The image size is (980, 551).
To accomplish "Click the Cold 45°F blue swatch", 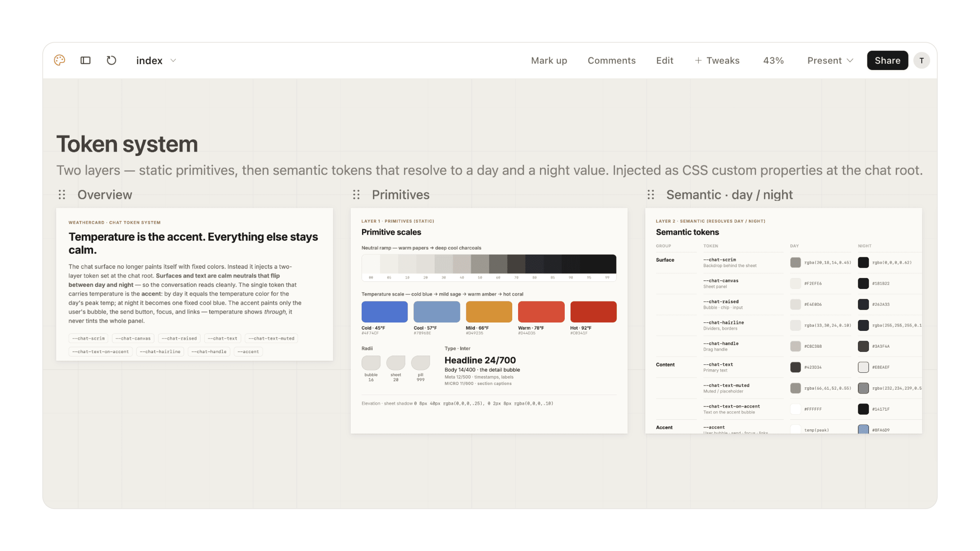I will coord(384,312).
